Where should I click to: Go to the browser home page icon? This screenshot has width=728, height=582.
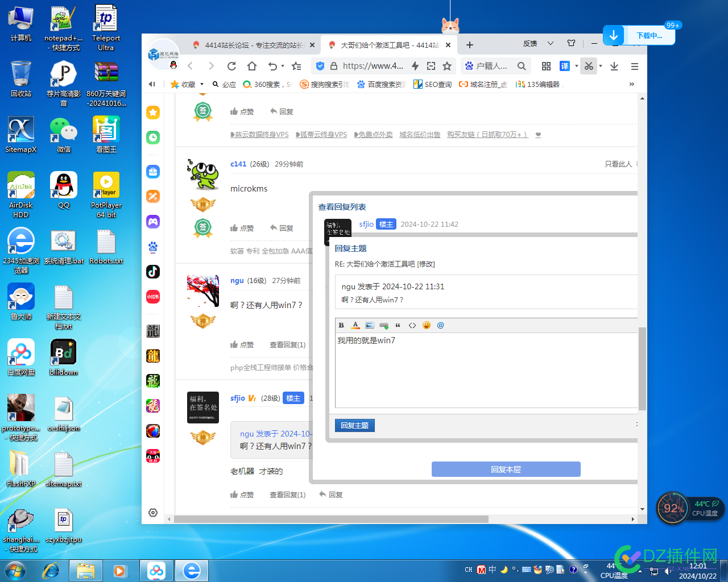[x=252, y=66]
